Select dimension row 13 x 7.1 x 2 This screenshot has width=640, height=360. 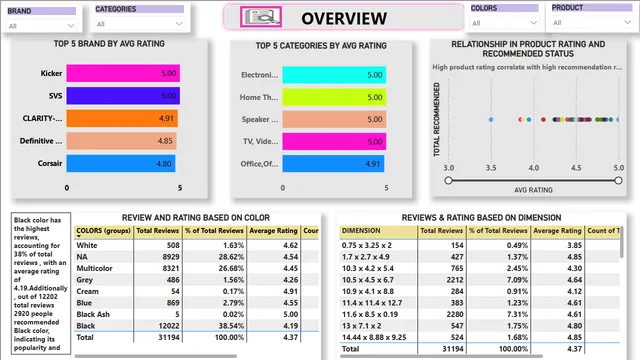tap(479, 326)
